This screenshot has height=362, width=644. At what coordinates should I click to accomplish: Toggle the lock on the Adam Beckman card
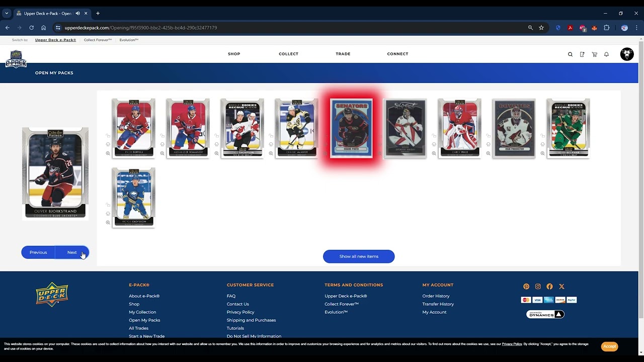tap(542, 136)
